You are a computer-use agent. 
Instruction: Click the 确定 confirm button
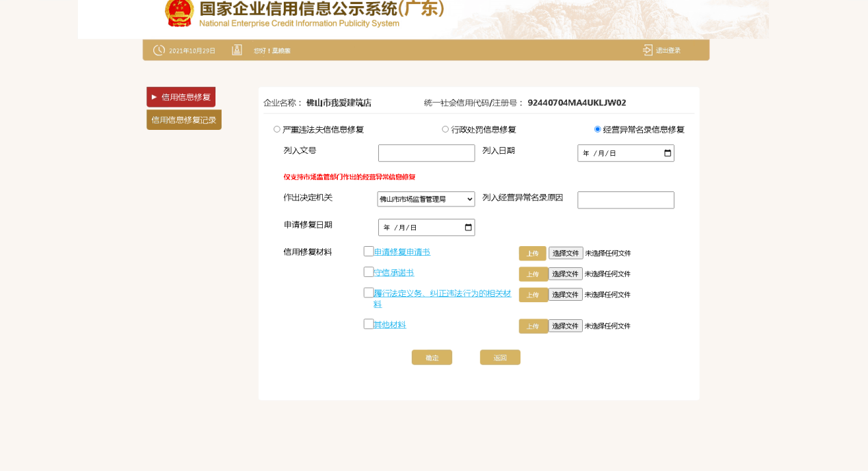pos(432,358)
